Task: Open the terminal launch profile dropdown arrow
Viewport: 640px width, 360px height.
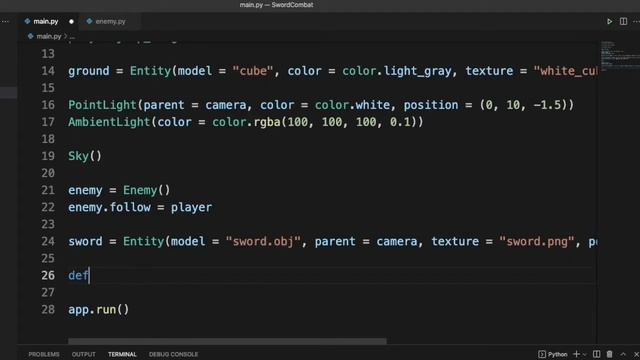Action: pyautogui.click(x=584, y=354)
